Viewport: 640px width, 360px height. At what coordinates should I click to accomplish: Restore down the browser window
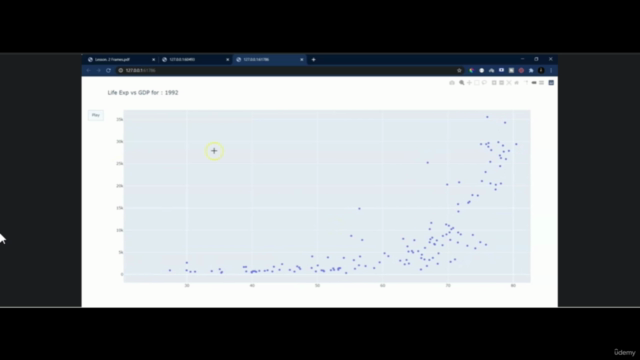[536, 59]
